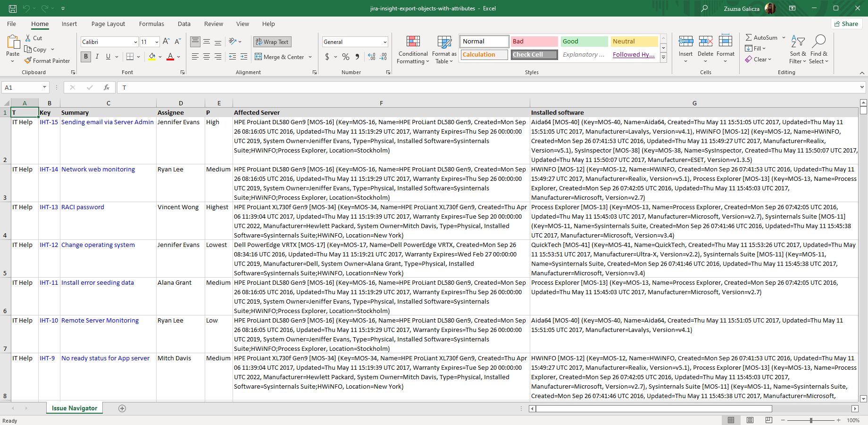Apply the Bad cell style
868x425 pixels.
tap(534, 42)
